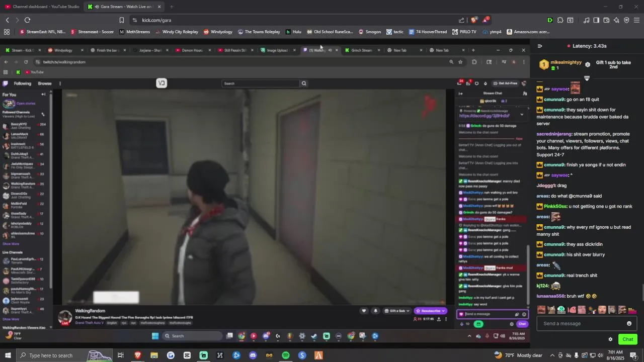Viewport: 644px width, 362px height.
Task: Expand followed channels Show More
Action: click(x=11, y=244)
